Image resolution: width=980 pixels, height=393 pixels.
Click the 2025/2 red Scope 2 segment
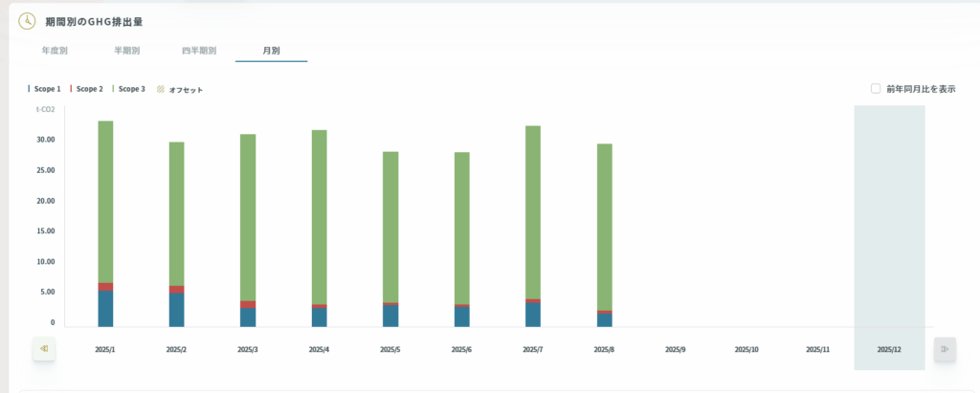click(x=177, y=290)
